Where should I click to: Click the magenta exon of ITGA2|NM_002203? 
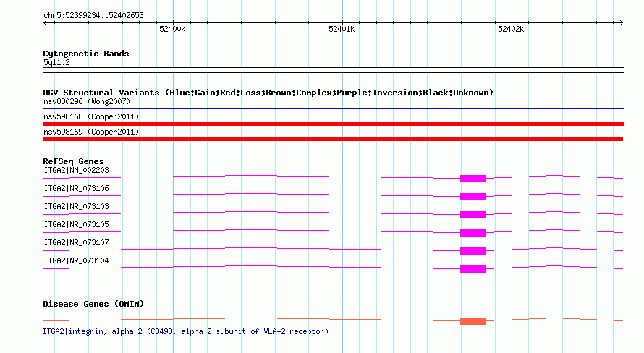click(x=473, y=179)
